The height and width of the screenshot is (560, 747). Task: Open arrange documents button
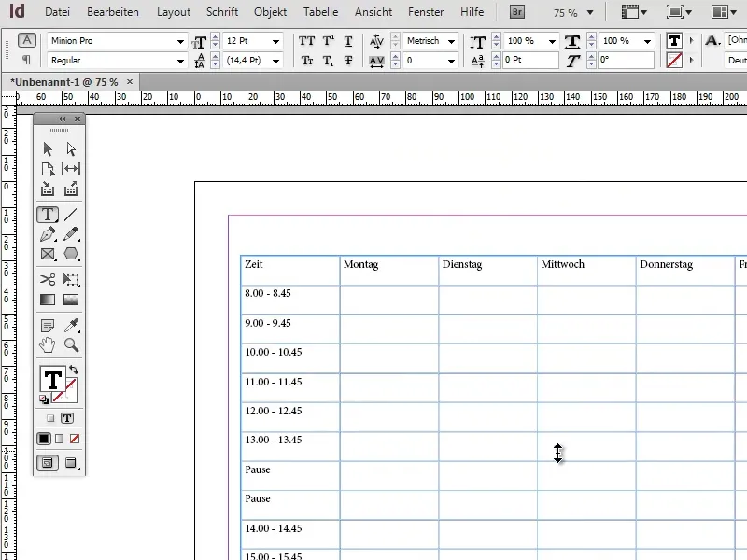pos(723,12)
